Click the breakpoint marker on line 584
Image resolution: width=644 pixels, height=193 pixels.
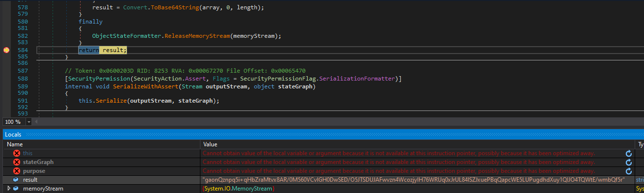coord(6,50)
